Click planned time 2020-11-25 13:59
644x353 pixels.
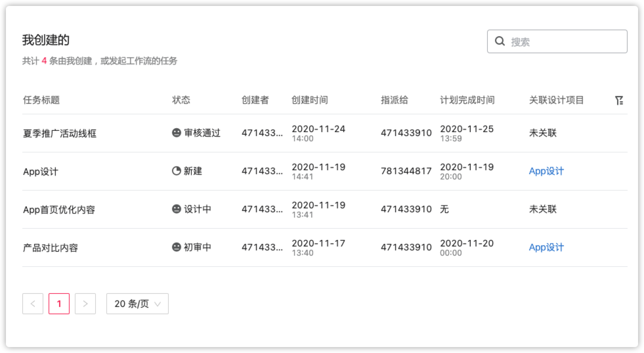tap(467, 133)
